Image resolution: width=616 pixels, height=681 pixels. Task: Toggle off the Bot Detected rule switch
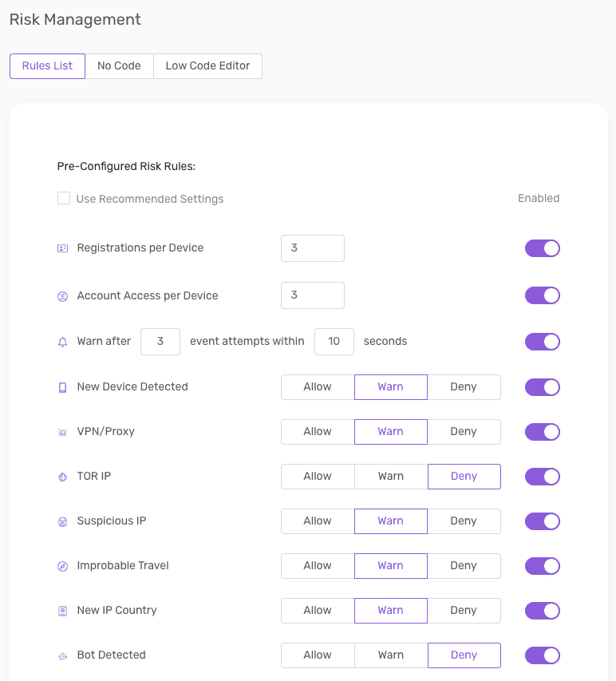(x=543, y=655)
